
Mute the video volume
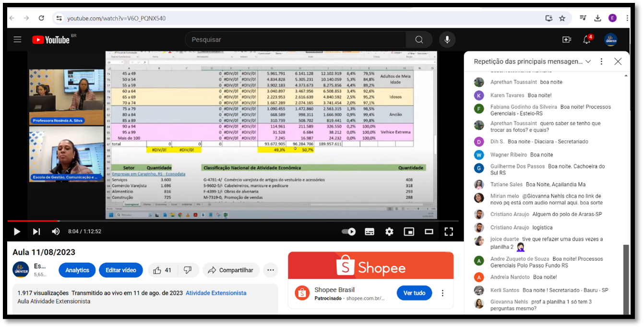pos(56,231)
